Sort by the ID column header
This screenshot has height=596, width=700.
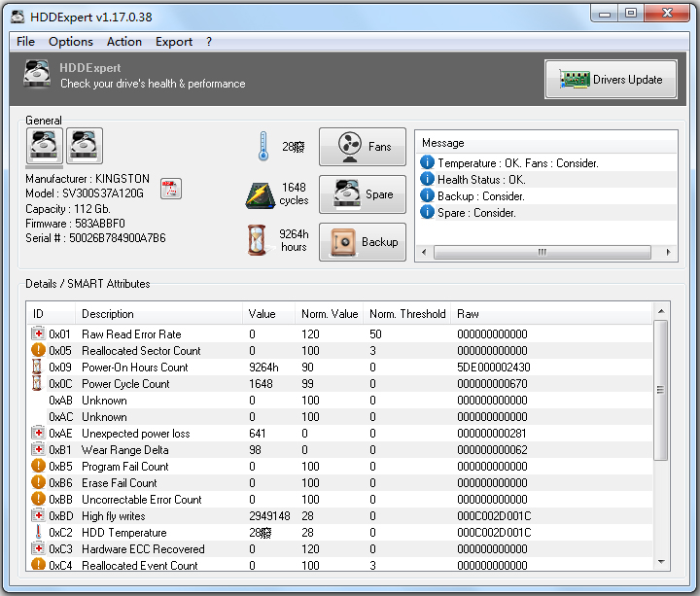[x=52, y=314]
